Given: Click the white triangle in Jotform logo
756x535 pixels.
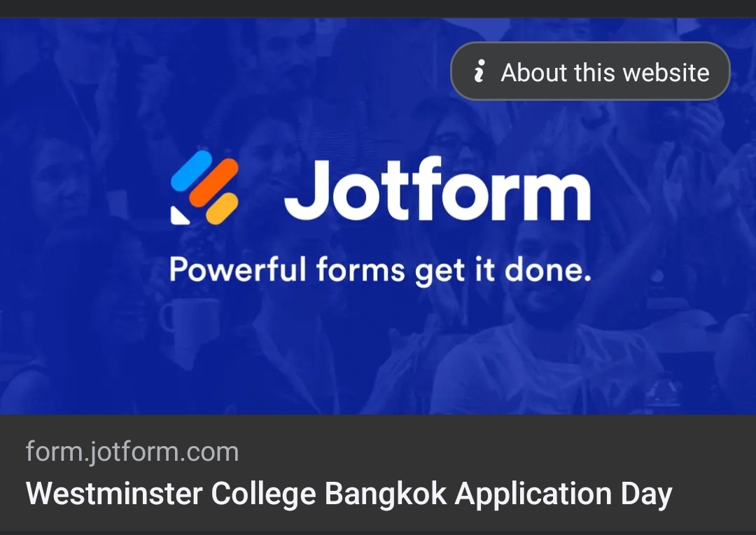Looking at the screenshot, I should click(179, 215).
